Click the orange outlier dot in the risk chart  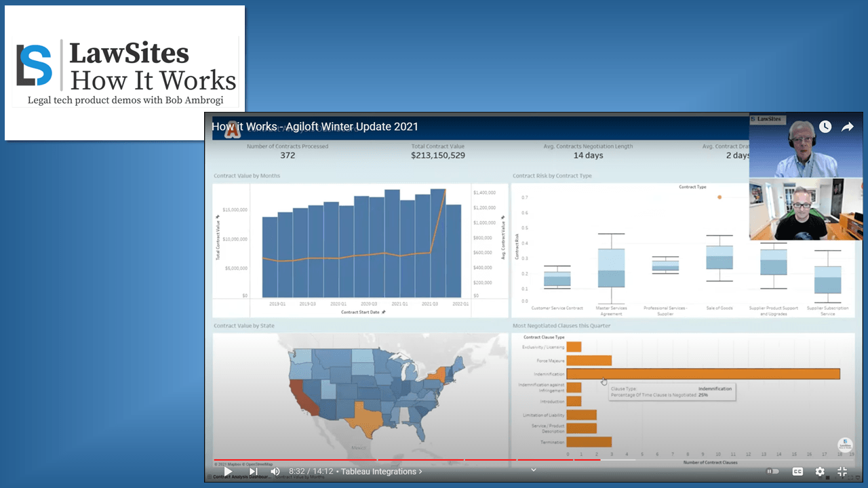[x=719, y=197]
